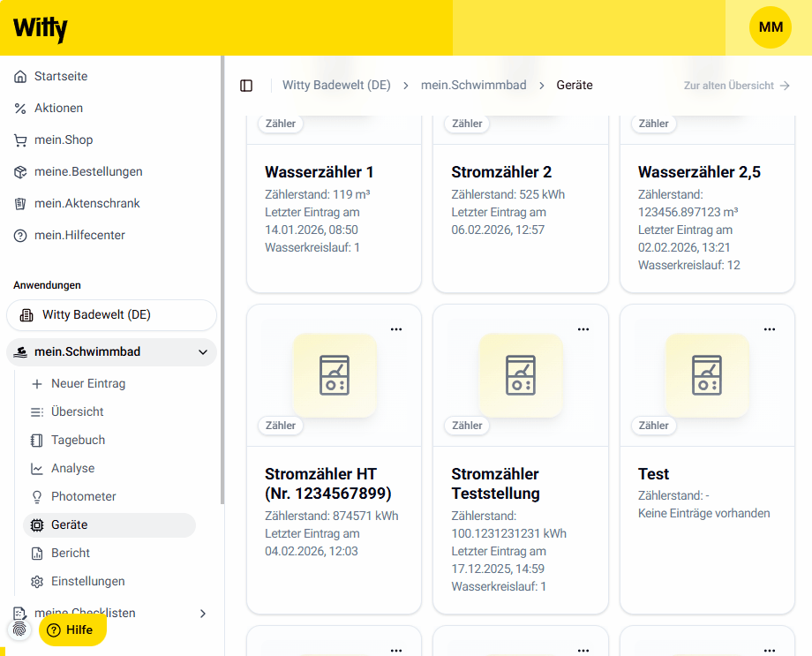Screen dimensions: 812x656
Task: Click the mein.Shop cart icon
Action: pyautogui.click(x=20, y=139)
